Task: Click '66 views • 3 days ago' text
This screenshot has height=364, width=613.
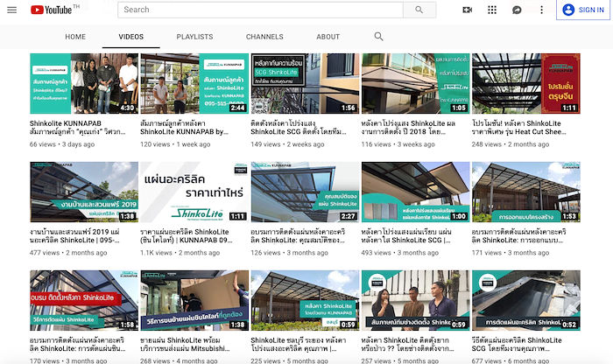Action: tap(62, 144)
